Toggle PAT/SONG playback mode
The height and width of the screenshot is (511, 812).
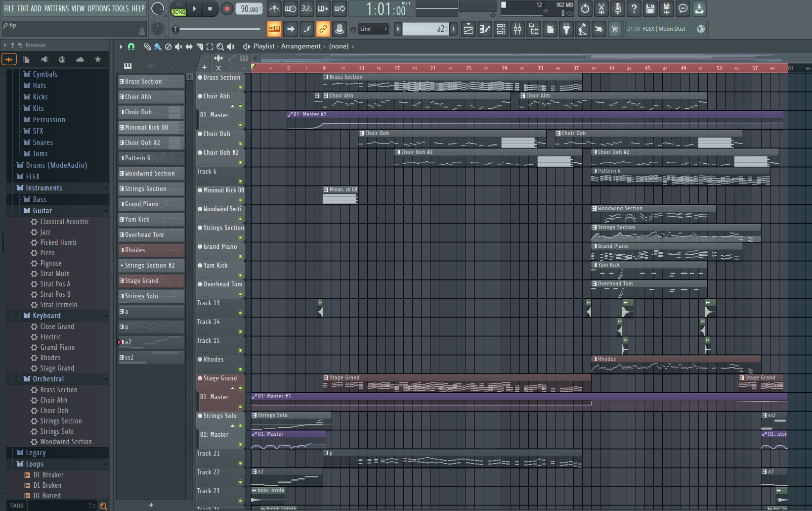pos(179,8)
